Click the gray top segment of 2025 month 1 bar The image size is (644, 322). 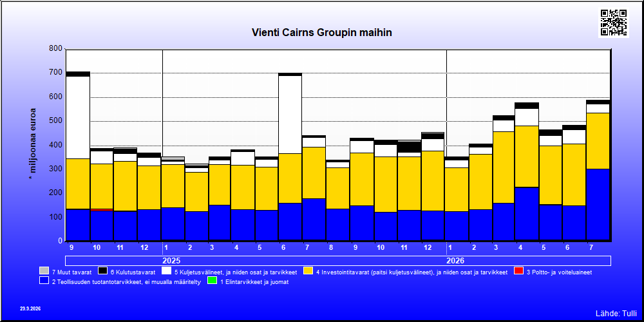coord(173,158)
